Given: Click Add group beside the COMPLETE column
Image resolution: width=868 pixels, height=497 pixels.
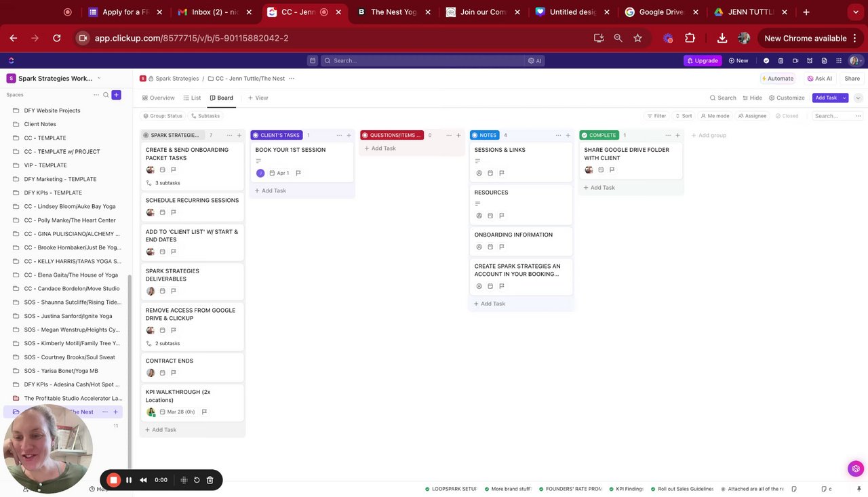Looking at the screenshot, I should [709, 135].
